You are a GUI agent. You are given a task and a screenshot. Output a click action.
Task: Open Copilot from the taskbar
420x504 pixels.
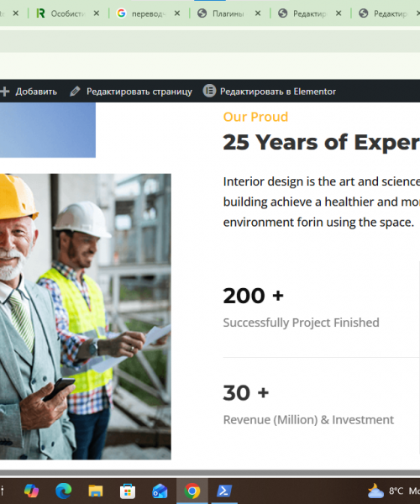[31, 491]
